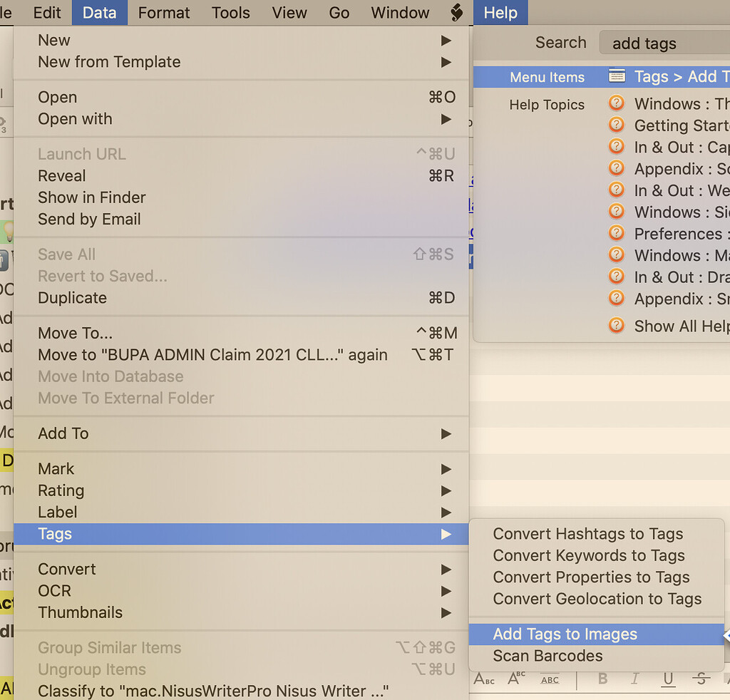Click the question-mark icon beside Windows : Sidebar
The image size is (730, 700).
[x=616, y=211]
